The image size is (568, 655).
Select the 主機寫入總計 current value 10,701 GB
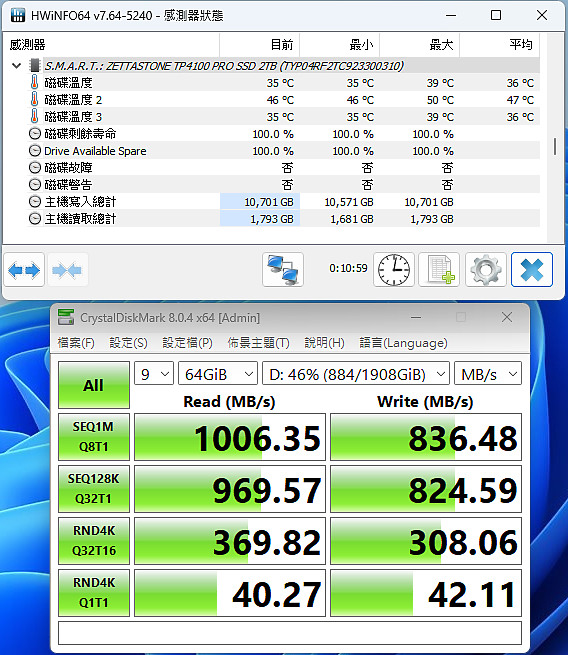269,202
